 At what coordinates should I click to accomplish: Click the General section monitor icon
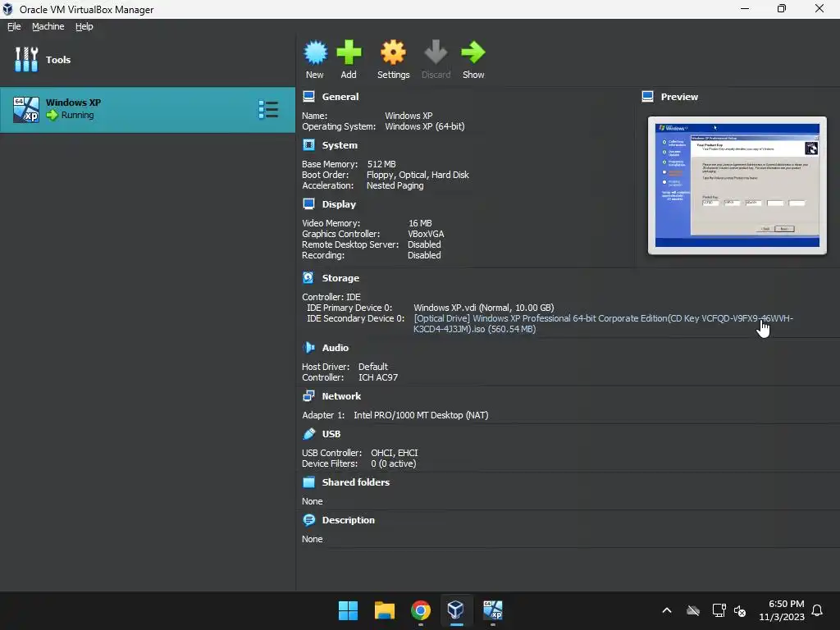308,97
